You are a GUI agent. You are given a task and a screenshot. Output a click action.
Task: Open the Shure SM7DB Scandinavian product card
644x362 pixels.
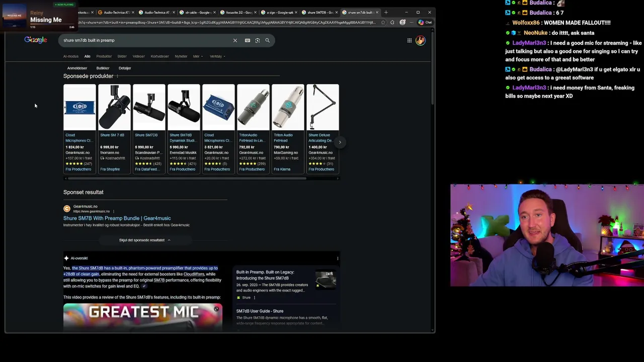click(x=149, y=129)
